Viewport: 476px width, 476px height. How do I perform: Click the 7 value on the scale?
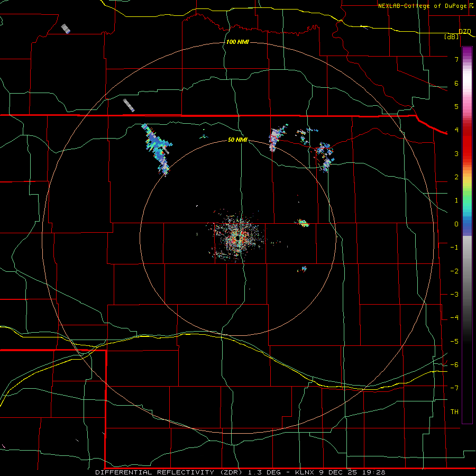(456, 59)
